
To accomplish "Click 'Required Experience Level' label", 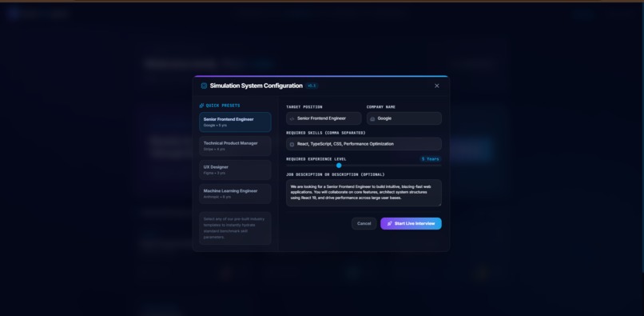I will click(316, 159).
